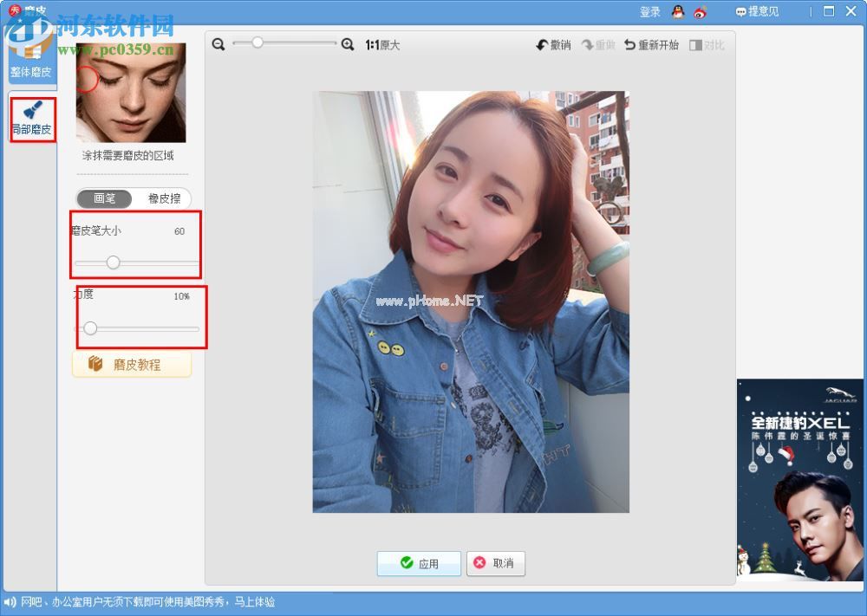Open the 磨皮教程 tutorial
The image size is (867, 616).
click(x=132, y=365)
